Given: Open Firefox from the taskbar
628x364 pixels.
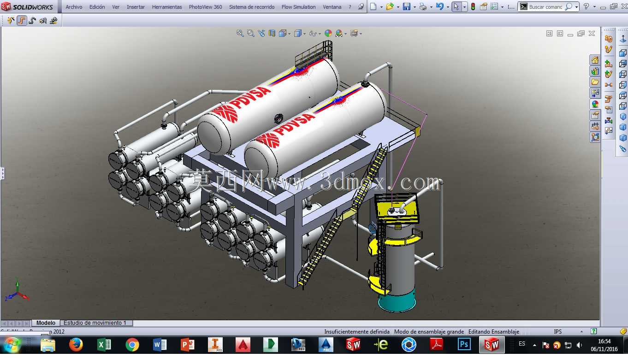Looking at the screenshot, I should click(x=76, y=345).
